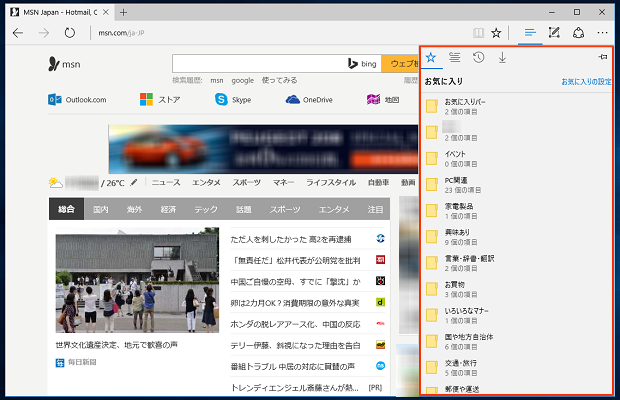The height and width of the screenshot is (400, 620).
Task: Open the お買物 favorites folder
Action: [516, 289]
